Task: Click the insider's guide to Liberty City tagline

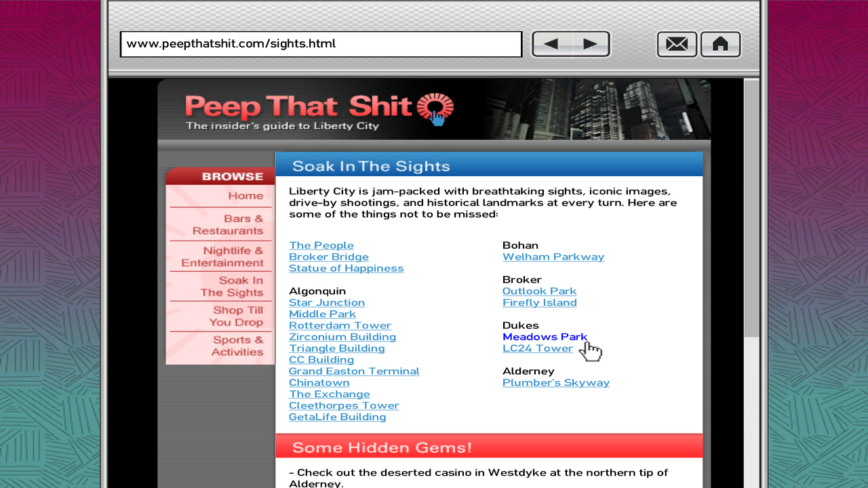Action: (x=282, y=126)
